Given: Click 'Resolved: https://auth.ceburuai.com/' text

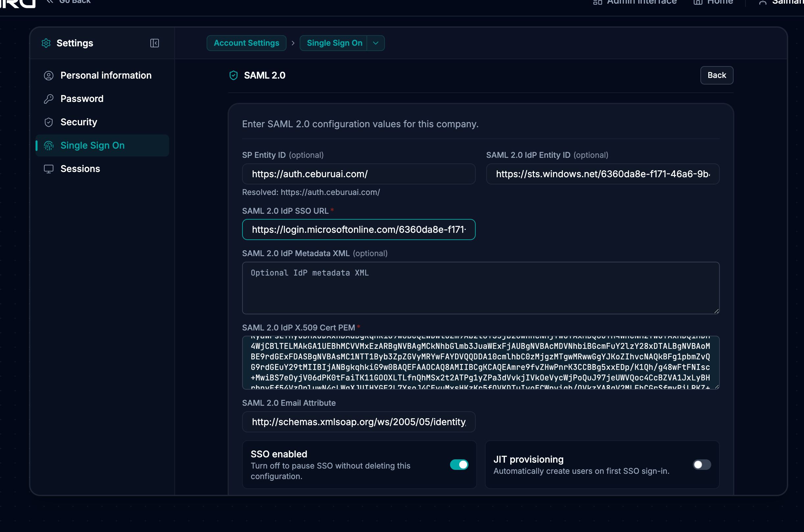Looking at the screenshot, I should coord(311,192).
